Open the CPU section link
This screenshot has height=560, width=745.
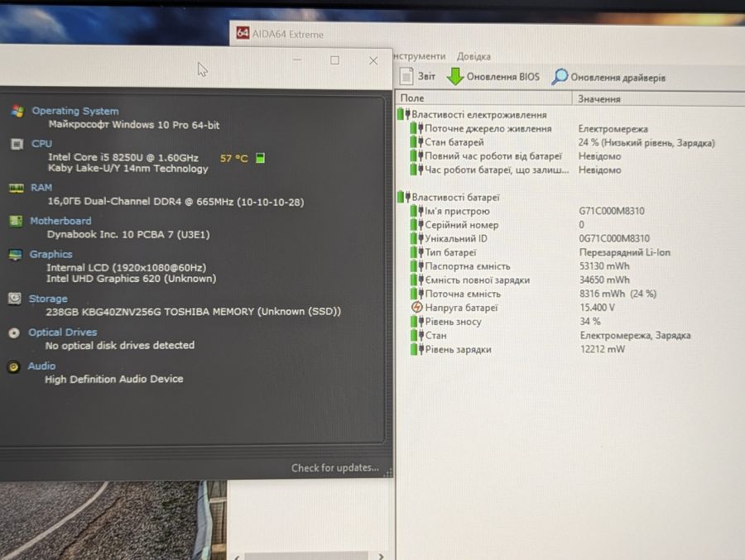click(x=42, y=143)
